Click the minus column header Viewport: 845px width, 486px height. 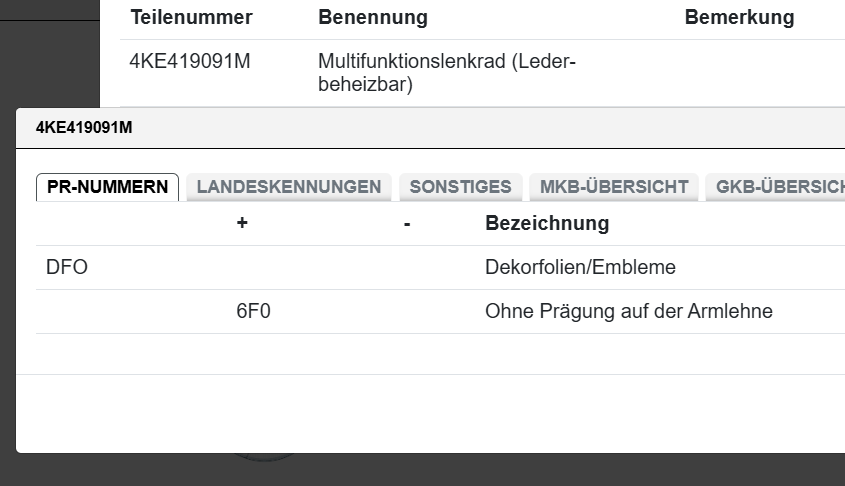407,223
